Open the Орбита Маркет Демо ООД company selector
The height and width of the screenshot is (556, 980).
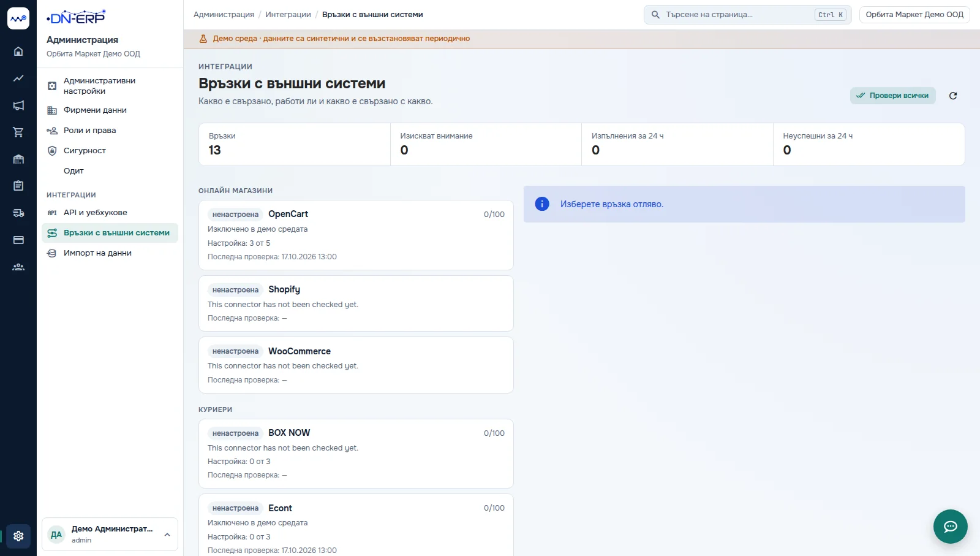(x=914, y=15)
